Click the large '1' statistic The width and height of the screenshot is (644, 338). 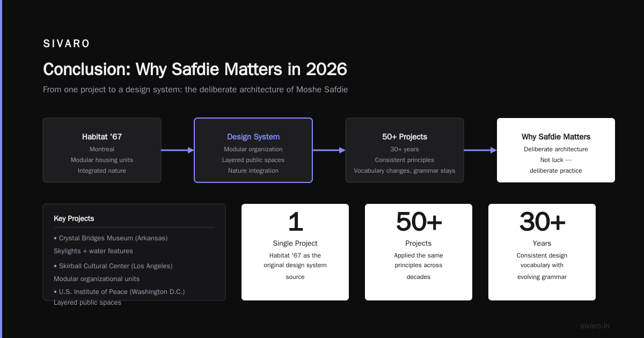click(x=295, y=222)
